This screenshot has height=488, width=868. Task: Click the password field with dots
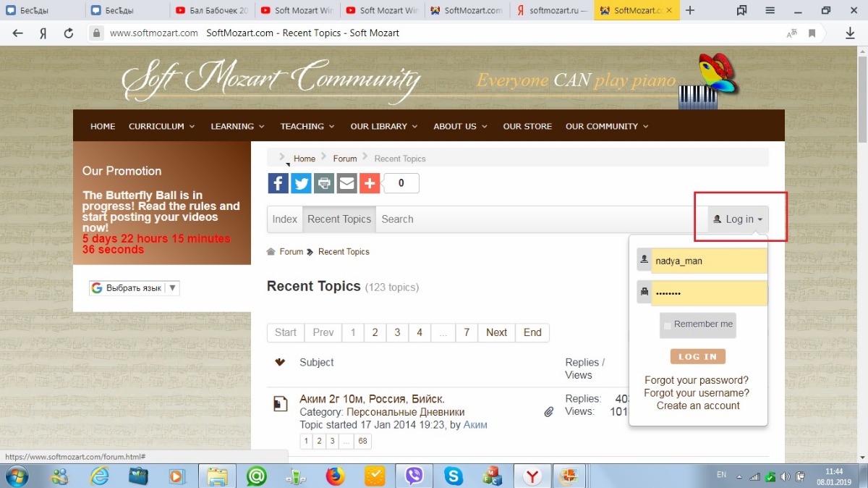(x=709, y=293)
